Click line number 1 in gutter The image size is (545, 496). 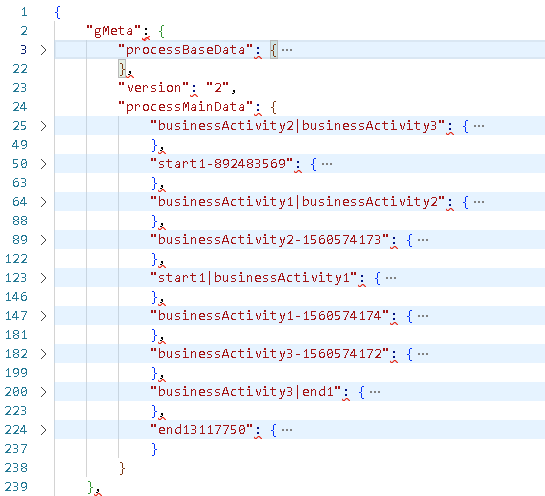(24, 12)
